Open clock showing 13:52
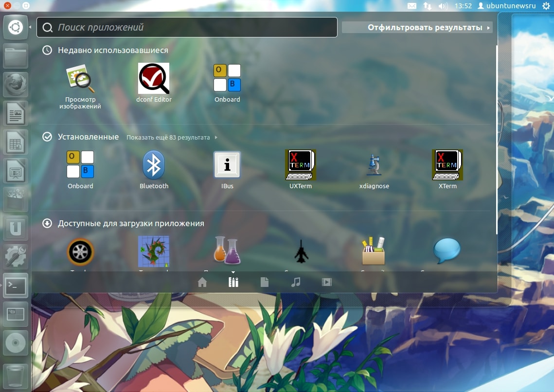 pyautogui.click(x=463, y=6)
